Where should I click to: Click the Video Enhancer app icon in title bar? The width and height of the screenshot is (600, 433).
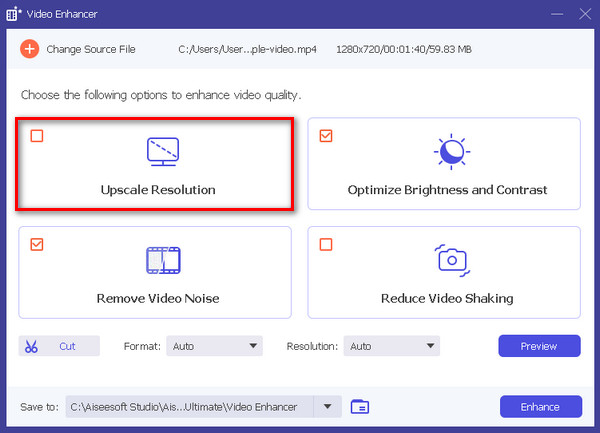click(13, 14)
